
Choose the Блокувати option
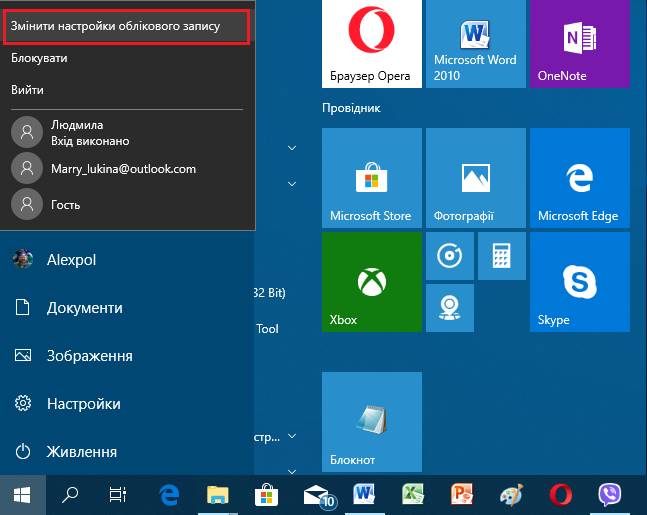39,58
